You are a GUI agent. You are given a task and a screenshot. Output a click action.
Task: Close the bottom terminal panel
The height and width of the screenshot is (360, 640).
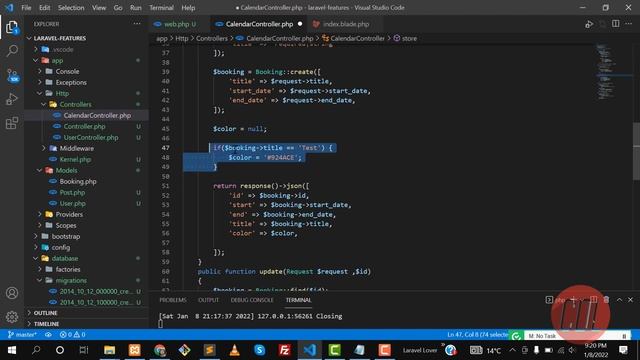[x=630, y=300]
